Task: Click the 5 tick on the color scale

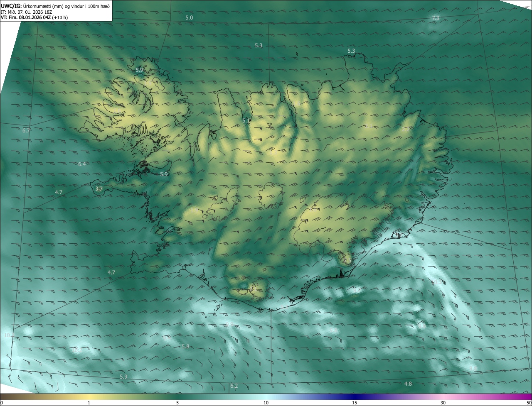Action: 177,403
